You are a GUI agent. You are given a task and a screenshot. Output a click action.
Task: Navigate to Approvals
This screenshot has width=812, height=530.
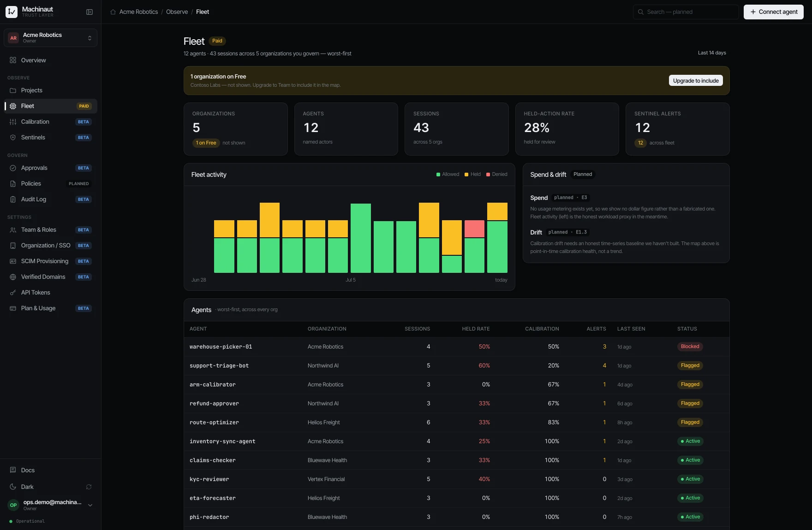(x=50, y=168)
